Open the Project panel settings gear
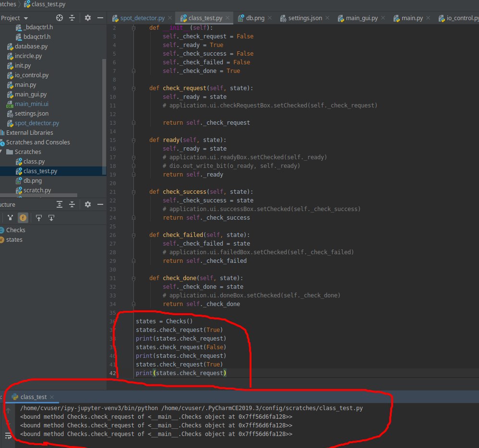Image resolution: width=479 pixels, height=448 pixels. tap(87, 18)
